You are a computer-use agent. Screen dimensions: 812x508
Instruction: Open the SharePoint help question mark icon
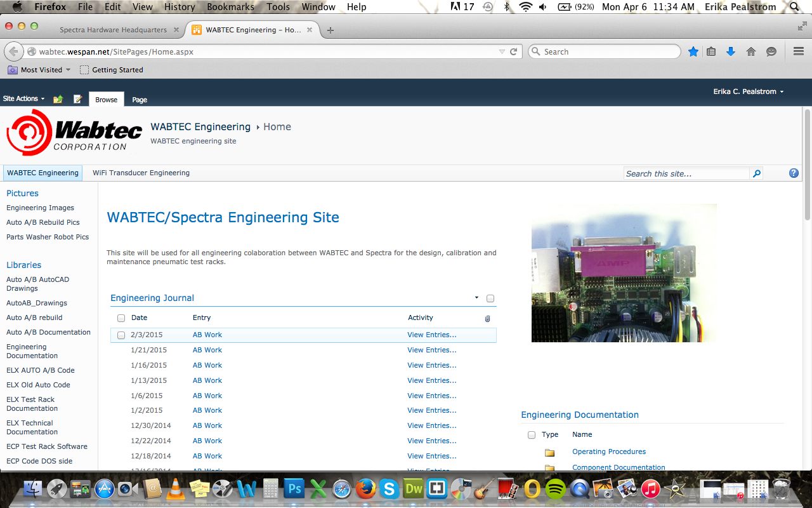[x=794, y=173]
